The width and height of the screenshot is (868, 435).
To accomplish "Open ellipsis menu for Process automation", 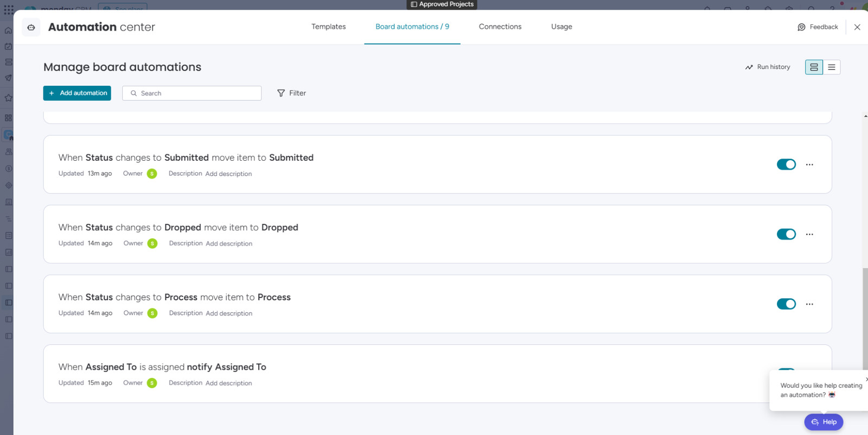I will point(809,304).
